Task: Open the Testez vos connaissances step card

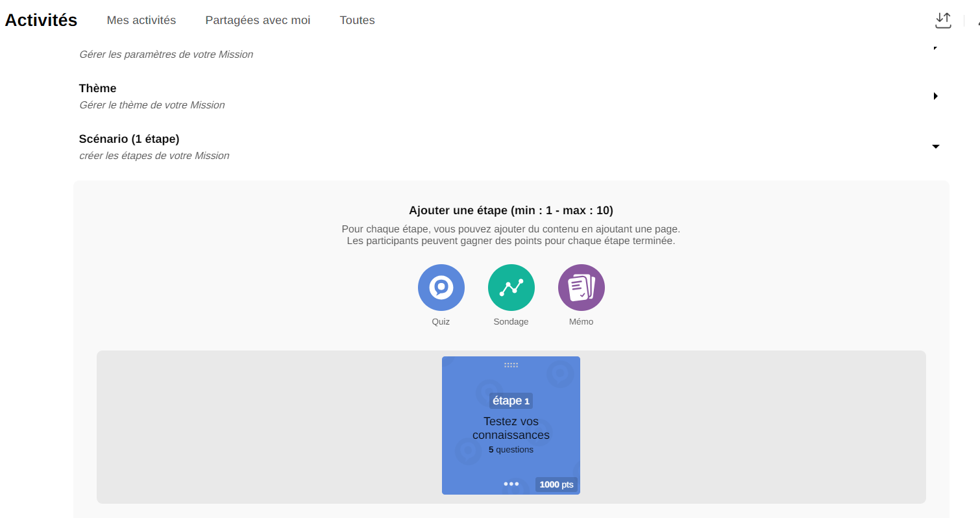Action: point(511,428)
